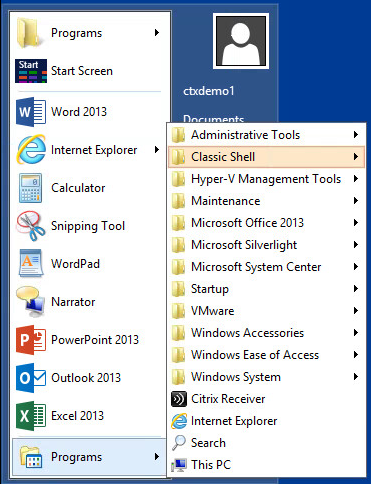Click the ctxdemo1 user name link
Viewport: 371px width, 484px height.
(x=209, y=91)
